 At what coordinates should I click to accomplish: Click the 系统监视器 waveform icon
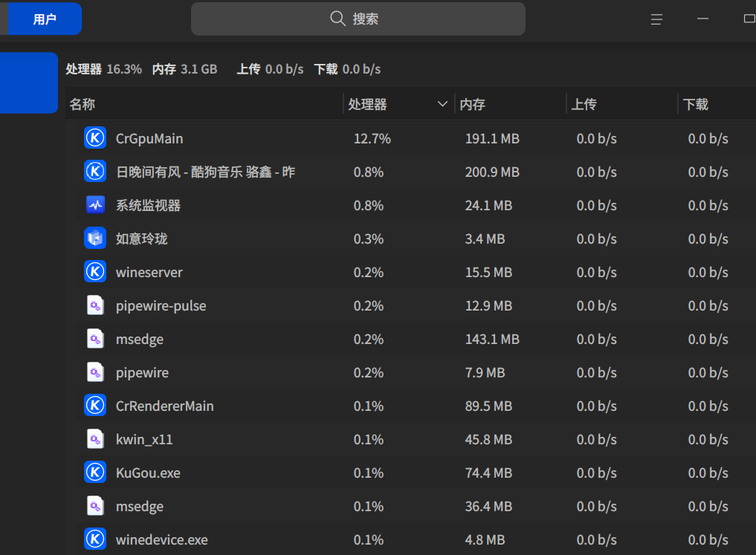pos(95,205)
